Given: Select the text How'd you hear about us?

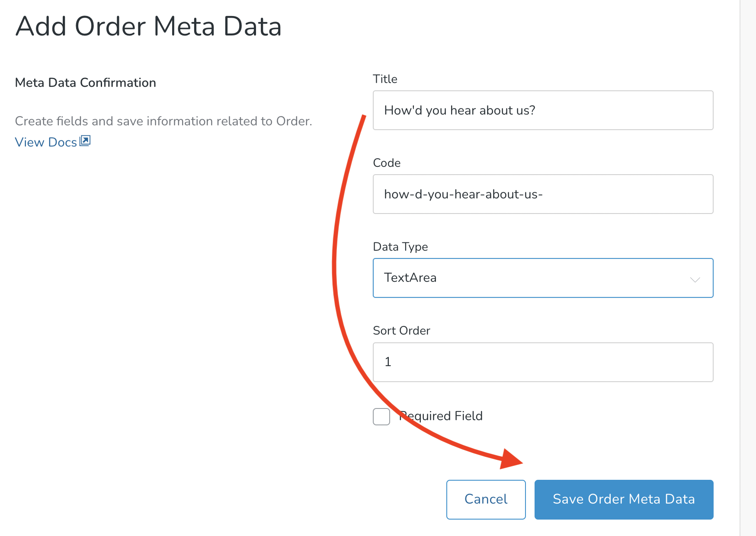Looking at the screenshot, I should click(x=460, y=110).
